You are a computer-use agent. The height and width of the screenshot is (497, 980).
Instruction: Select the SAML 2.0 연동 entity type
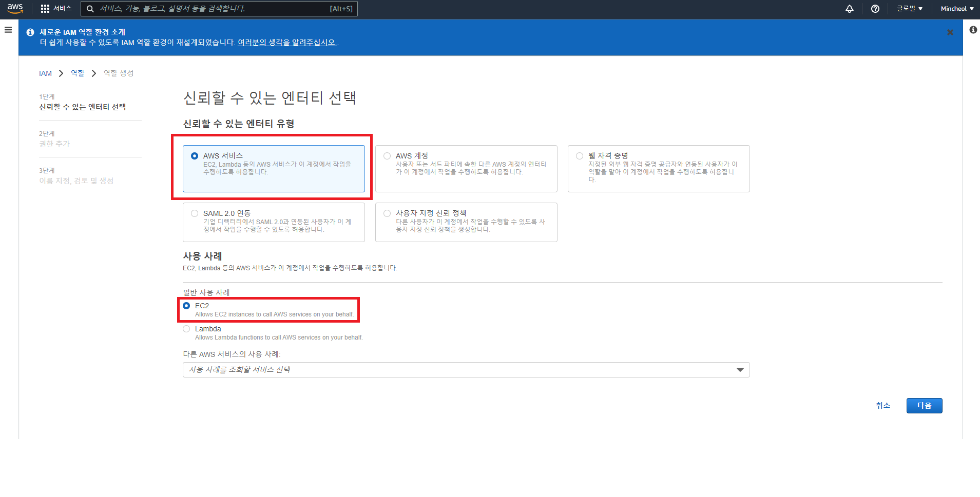click(274, 222)
